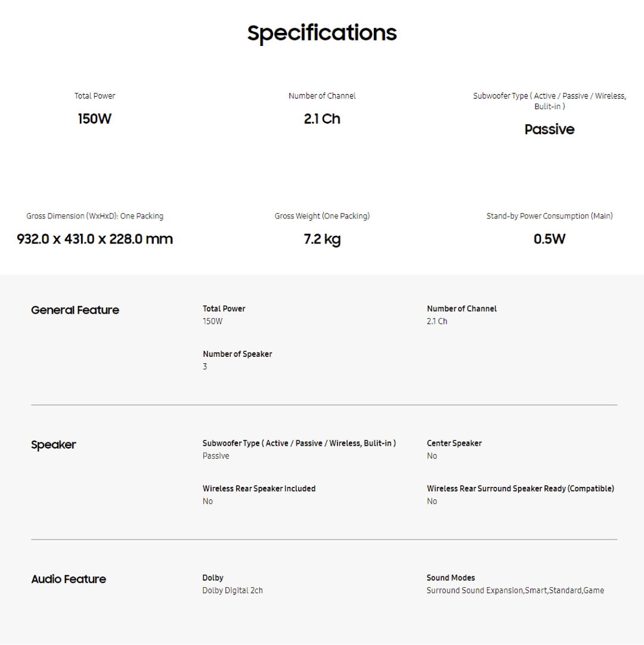Click the Stand-by Power Consumption (Main) label
This screenshot has height=645, width=644.
pyautogui.click(x=549, y=216)
